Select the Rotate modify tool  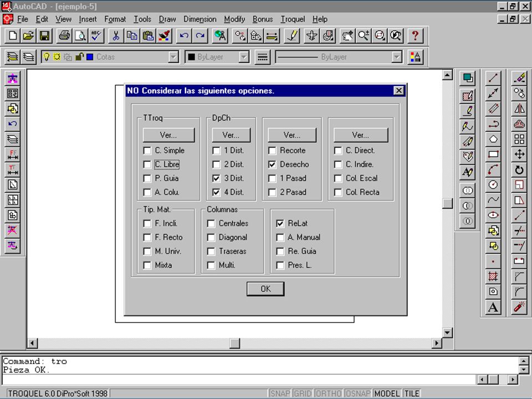point(519,170)
